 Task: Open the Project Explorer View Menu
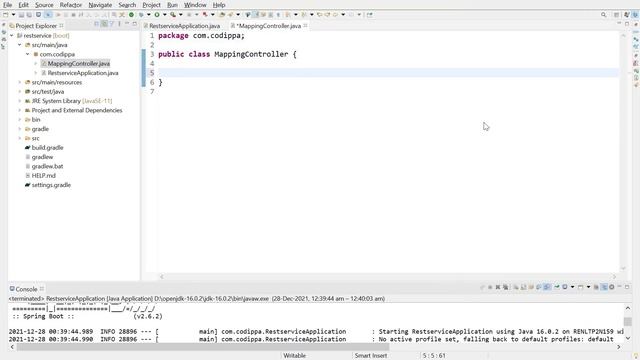tap(119, 24)
